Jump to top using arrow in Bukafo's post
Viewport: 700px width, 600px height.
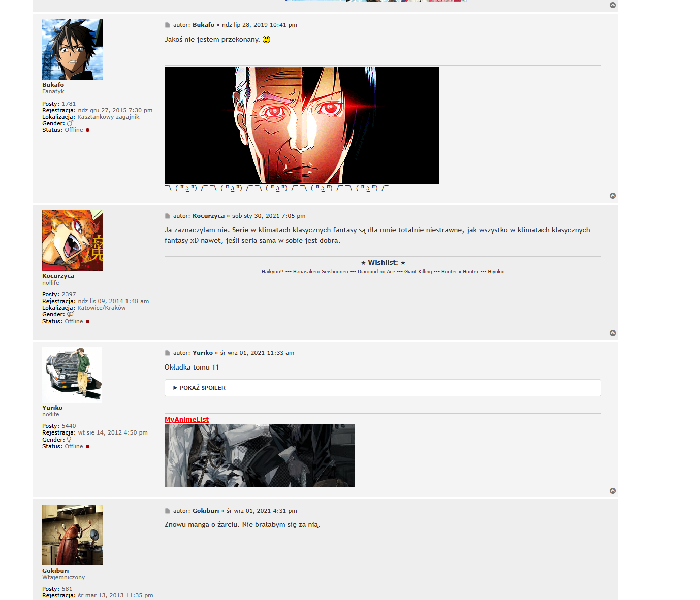point(612,196)
